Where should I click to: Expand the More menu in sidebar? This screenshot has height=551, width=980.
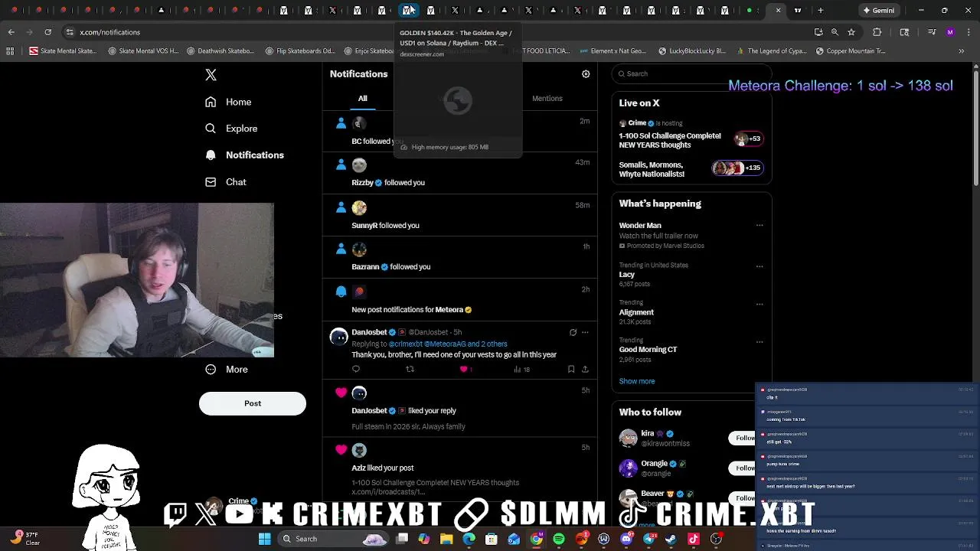coord(227,369)
